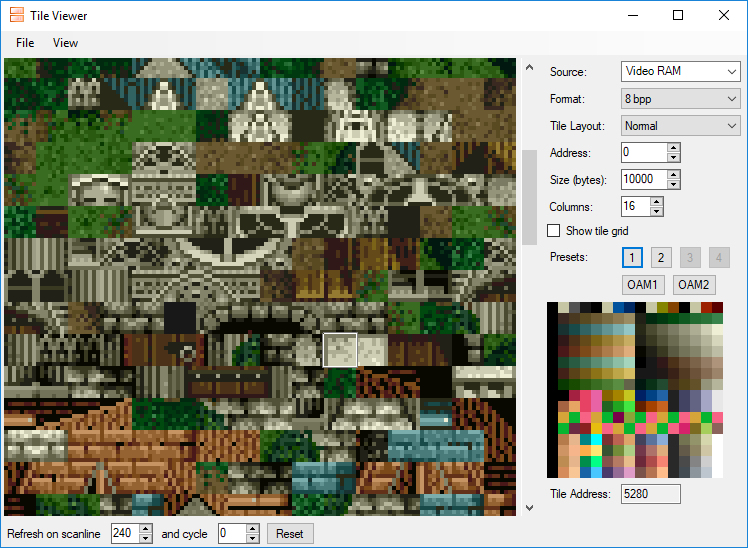Click the Reset button
The image size is (748, 548).
pos(290,534)
